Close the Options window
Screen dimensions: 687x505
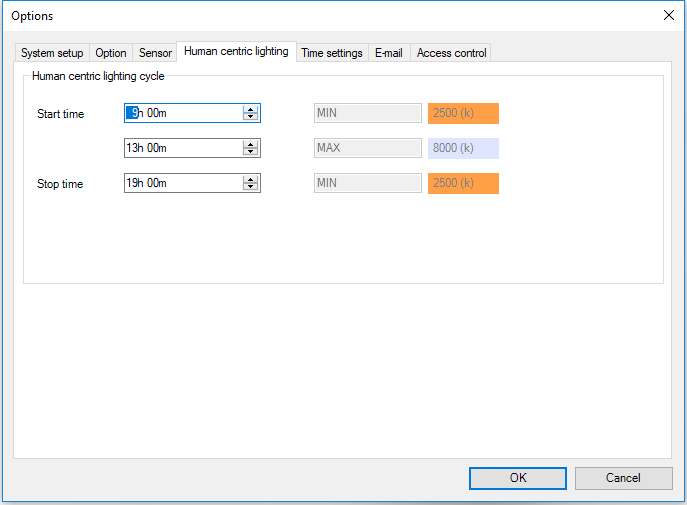[x=669, y=15]
